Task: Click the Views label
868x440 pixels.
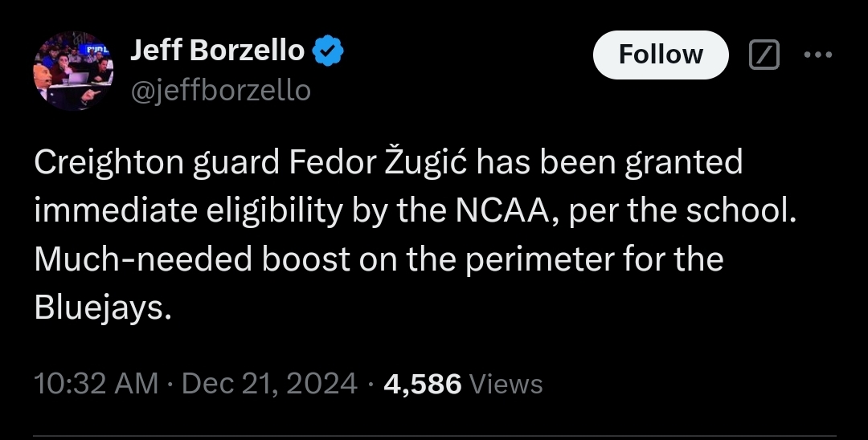Action: click(x=506, y=384)
